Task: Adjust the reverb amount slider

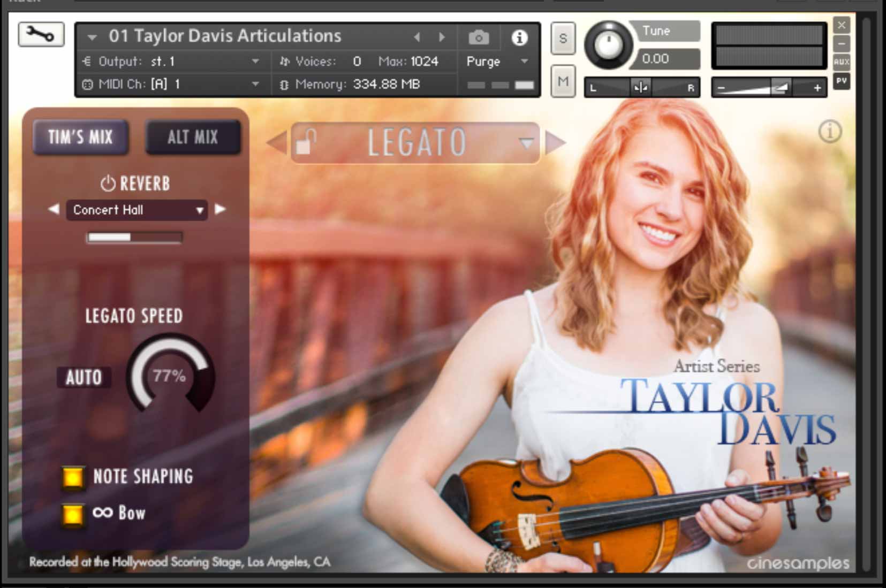Action: 133,237
